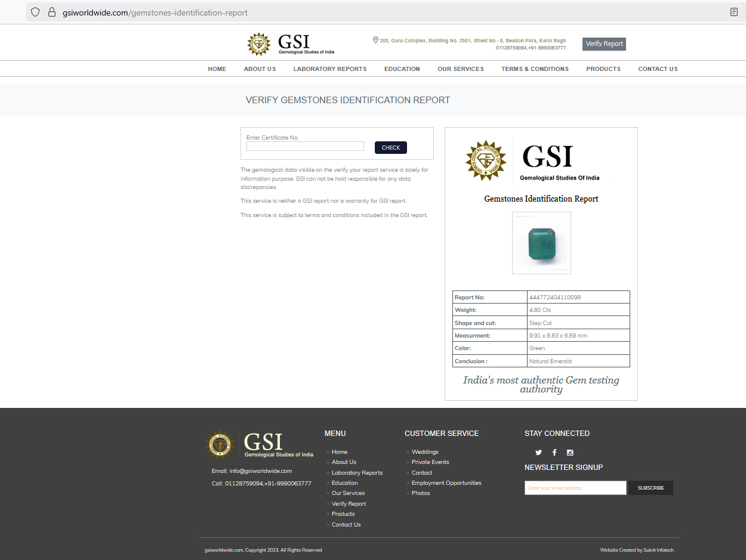Open the Instagram icon in footer
Viewport: 746px width, 560px height.
click(x=570, y=453)
